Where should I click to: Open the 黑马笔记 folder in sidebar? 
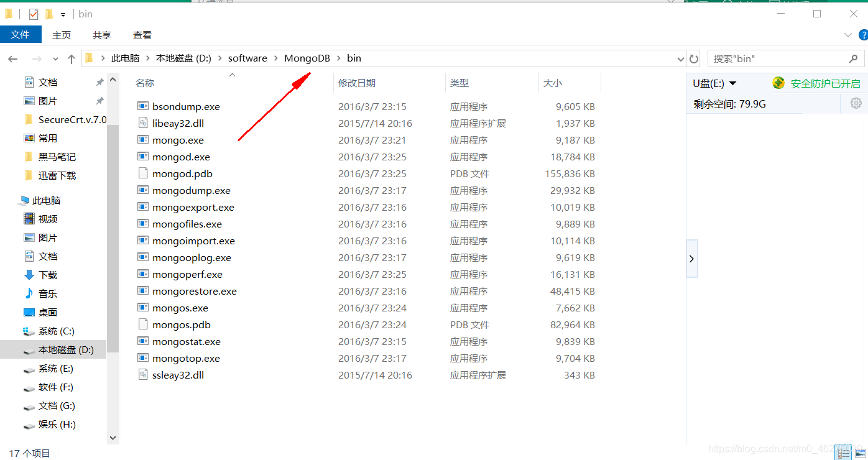point(57,157)
